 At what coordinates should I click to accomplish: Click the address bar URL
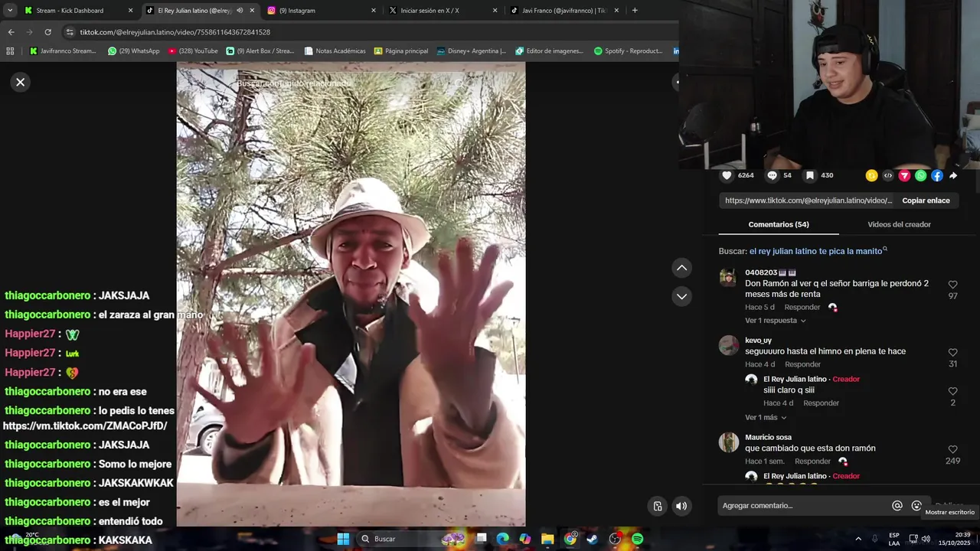coord(175,32)
